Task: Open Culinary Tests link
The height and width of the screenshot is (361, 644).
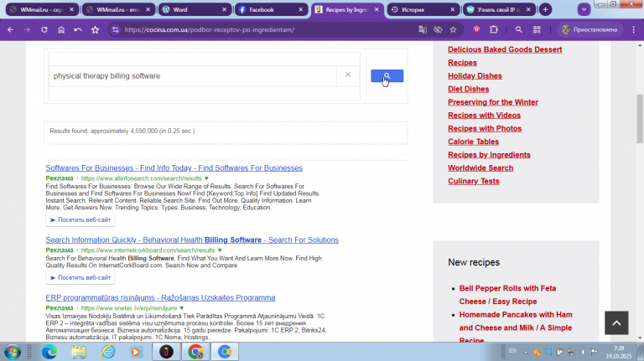Action: (474, 181)
